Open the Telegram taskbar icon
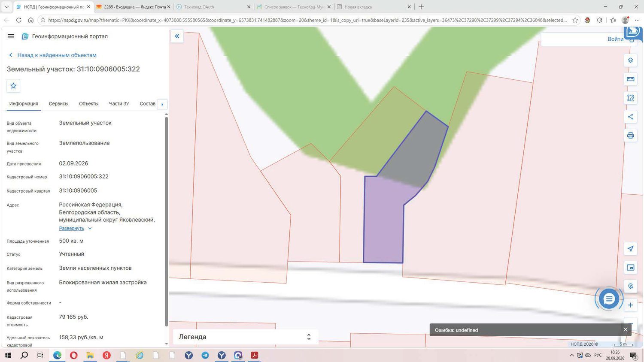Viewport: 644px width, 362px height. click(x=205, y=355)
